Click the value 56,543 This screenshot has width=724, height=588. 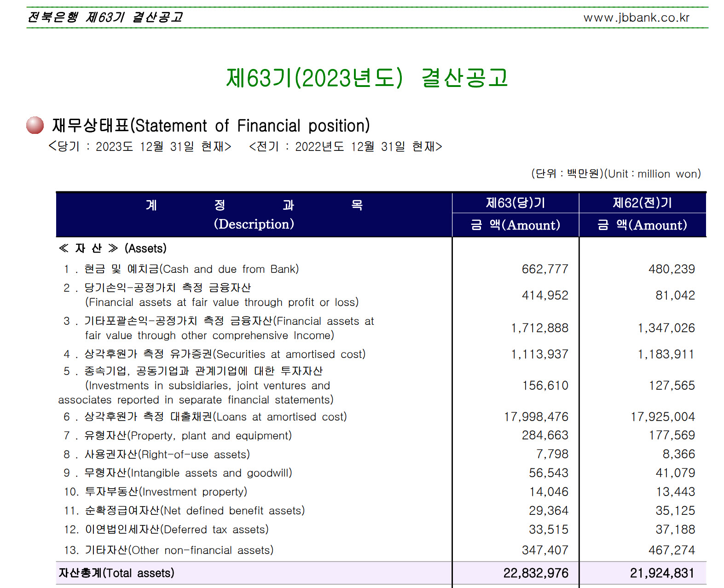point(549,473)
